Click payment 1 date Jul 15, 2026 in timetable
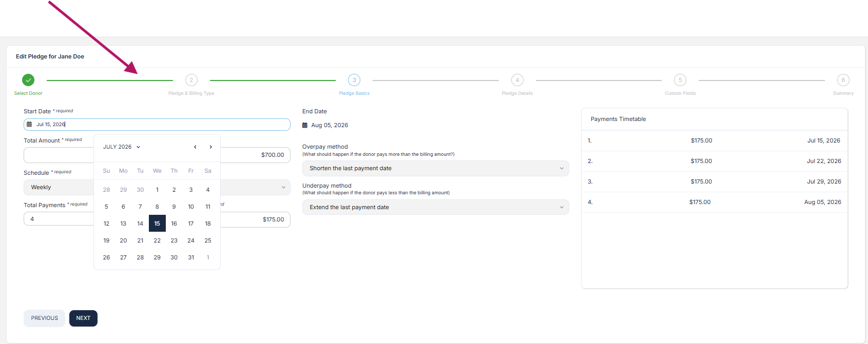The width and height of the screenshot is (868, 344). pos(823,140)
